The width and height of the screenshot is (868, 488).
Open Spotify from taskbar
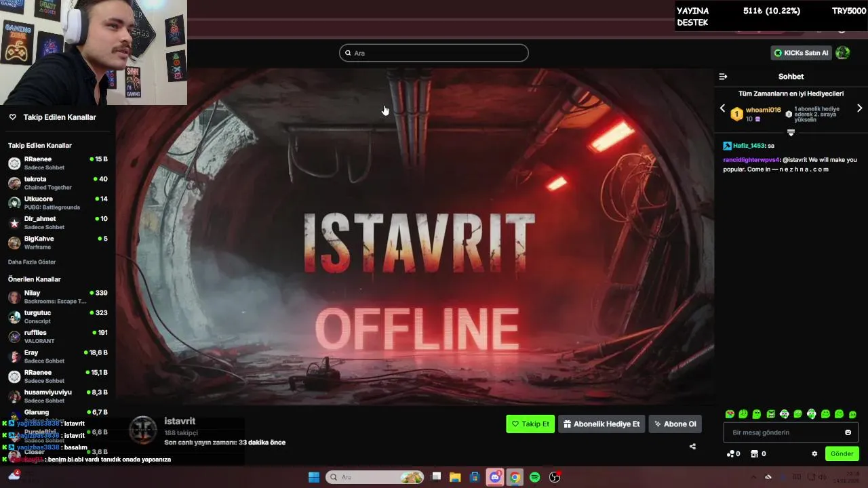[x=534, y=477]
